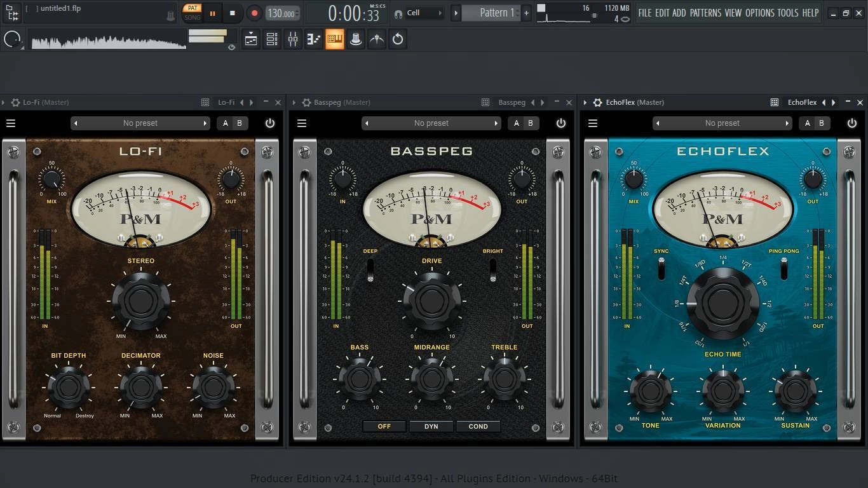868x488 pixels.
Task: Open the EchoFlex No preset dropdown
Action: (x=722, y=123)
